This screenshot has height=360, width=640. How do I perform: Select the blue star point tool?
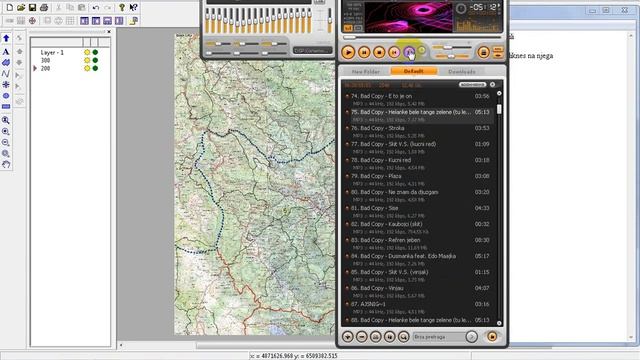click(6, 84)
